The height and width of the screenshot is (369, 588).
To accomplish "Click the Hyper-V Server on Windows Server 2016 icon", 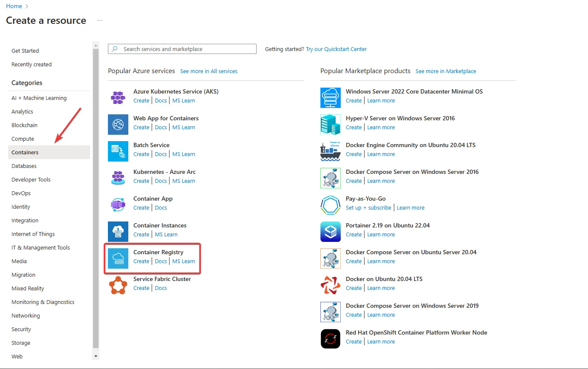I will click(x=331, y=125).
